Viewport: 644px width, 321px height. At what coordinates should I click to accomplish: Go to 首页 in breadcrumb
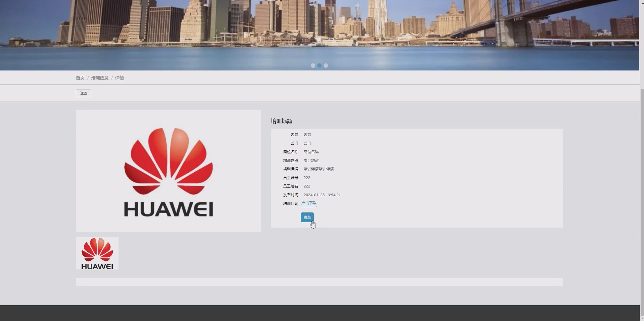coord(80,78)
